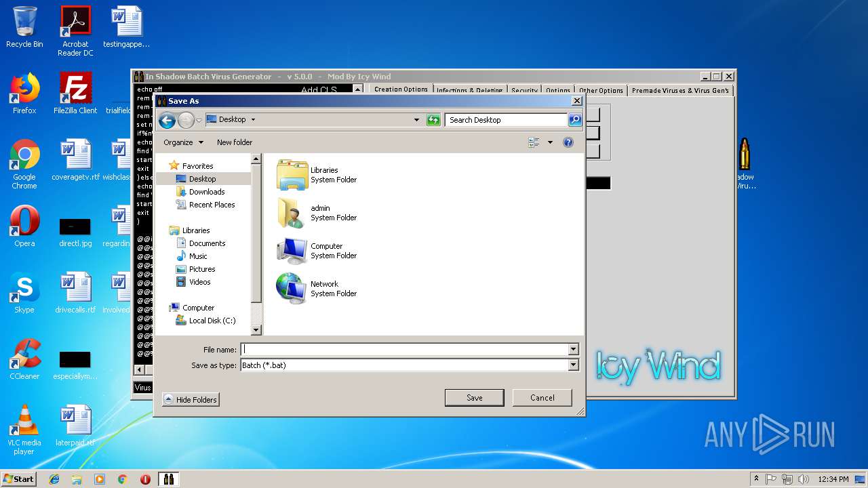Select Downloads in navigation pane
868x488 pixels.
(x=207, y=192)
